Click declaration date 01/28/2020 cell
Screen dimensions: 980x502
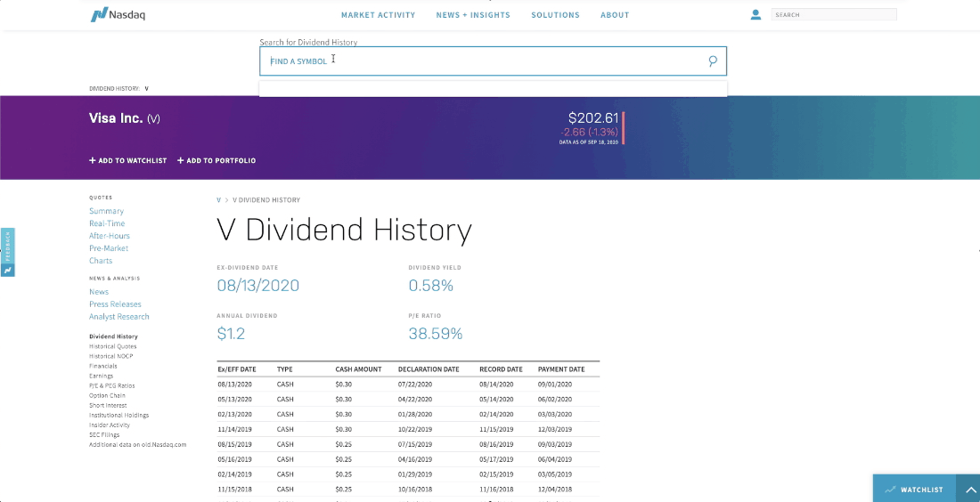pyautogui.click(x=415, y=415)
